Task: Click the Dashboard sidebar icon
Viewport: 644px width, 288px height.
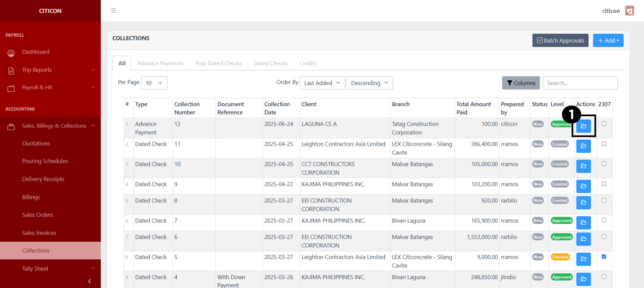Action: point(11,52)
